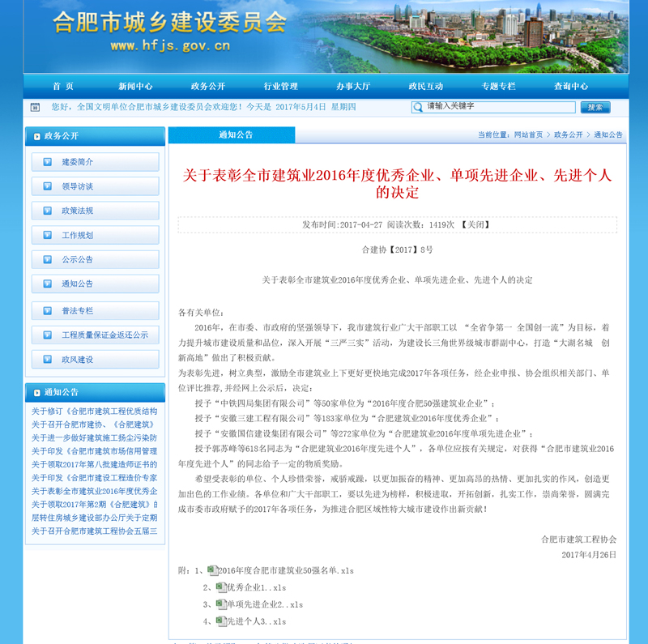Click the Excel icon beside 优秀企业1 attachment
The image size is (648, 644).
pyautogui.click(x=220, y=587)
